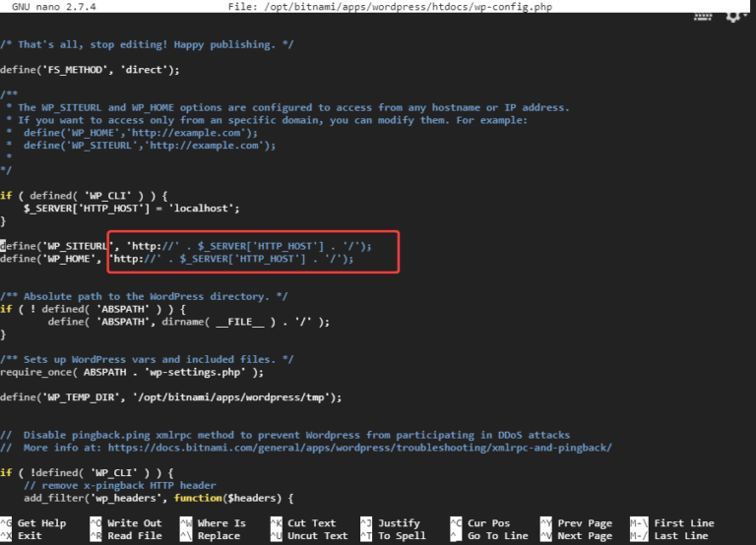Choose Uncut Text in the bottom bar
The width and height of the screenshot is (756, 545).
pyautogui.click(x=317, y=536)
